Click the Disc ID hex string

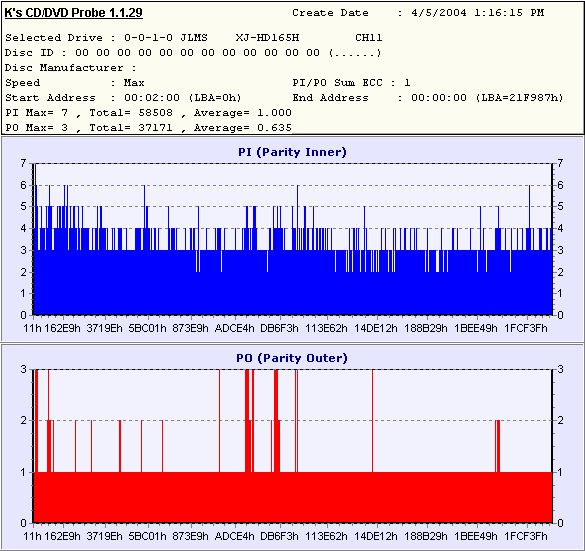point(197,53)
